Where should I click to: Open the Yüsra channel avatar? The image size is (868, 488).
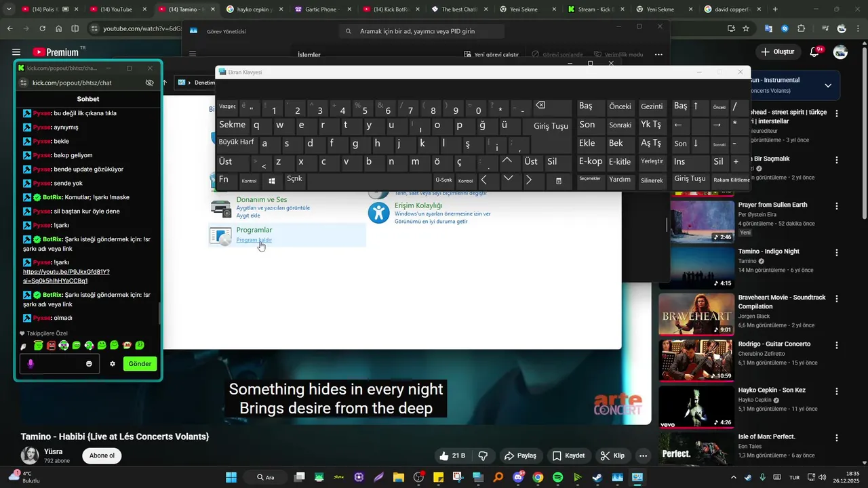pos(30,455)
